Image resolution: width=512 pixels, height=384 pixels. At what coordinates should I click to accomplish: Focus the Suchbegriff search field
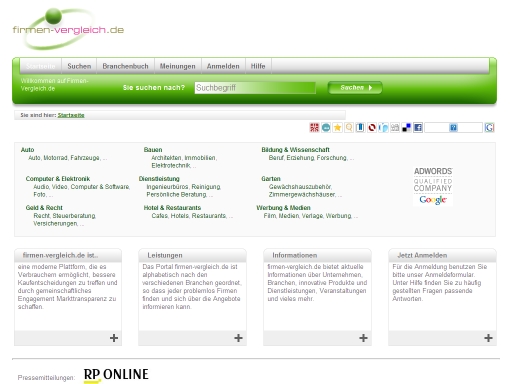255,88
